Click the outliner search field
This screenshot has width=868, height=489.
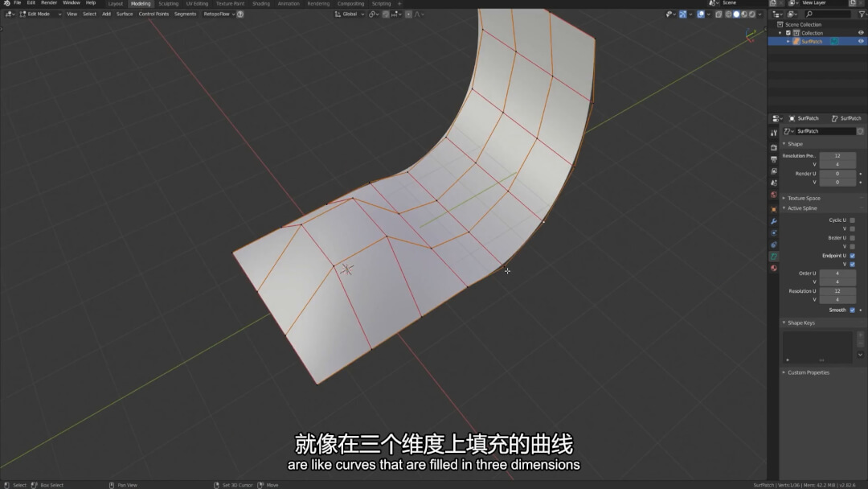pos(828,14)
